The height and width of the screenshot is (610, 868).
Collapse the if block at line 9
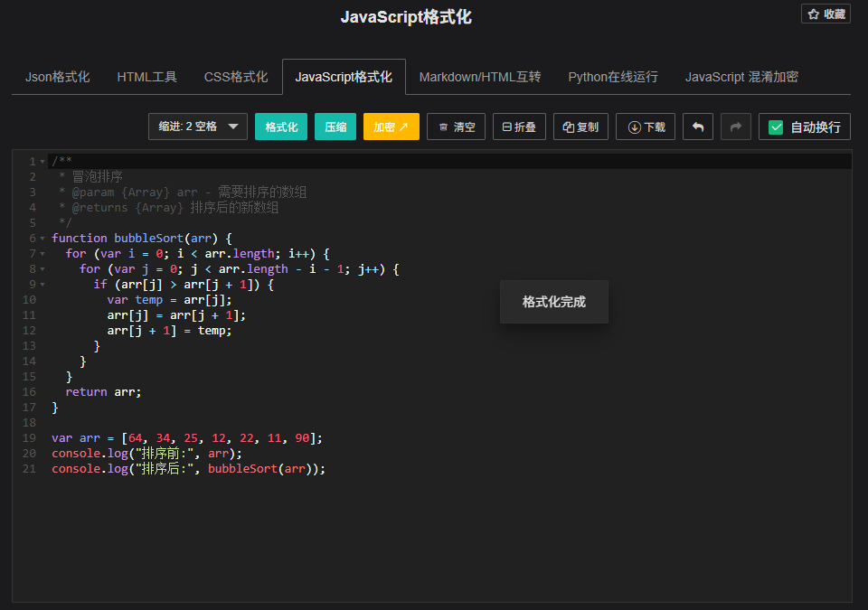coord(42,284)
